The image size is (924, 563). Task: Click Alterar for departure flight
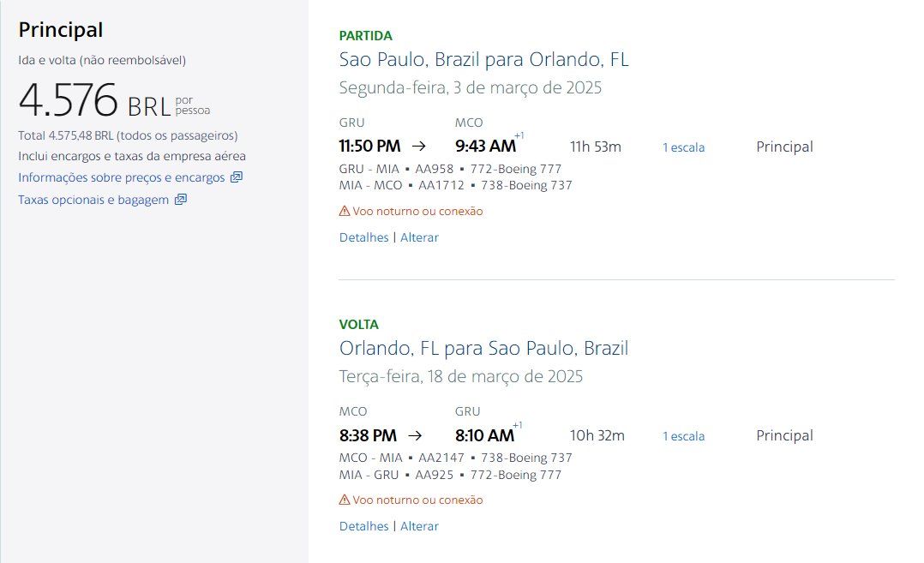point(420,237)
